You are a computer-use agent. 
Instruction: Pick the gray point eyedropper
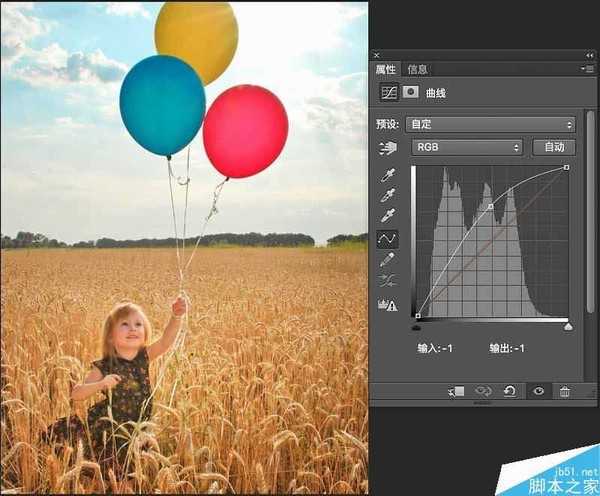coord(386,195)
